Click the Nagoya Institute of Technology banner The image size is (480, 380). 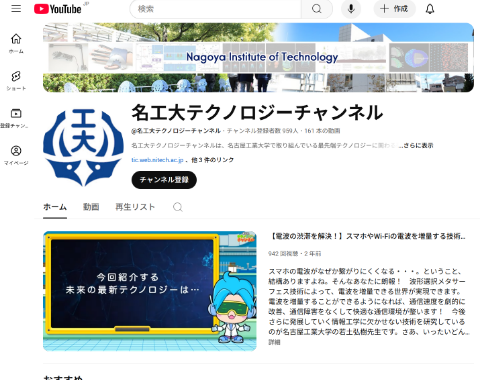pyautogui.click(x=258, y=57)
